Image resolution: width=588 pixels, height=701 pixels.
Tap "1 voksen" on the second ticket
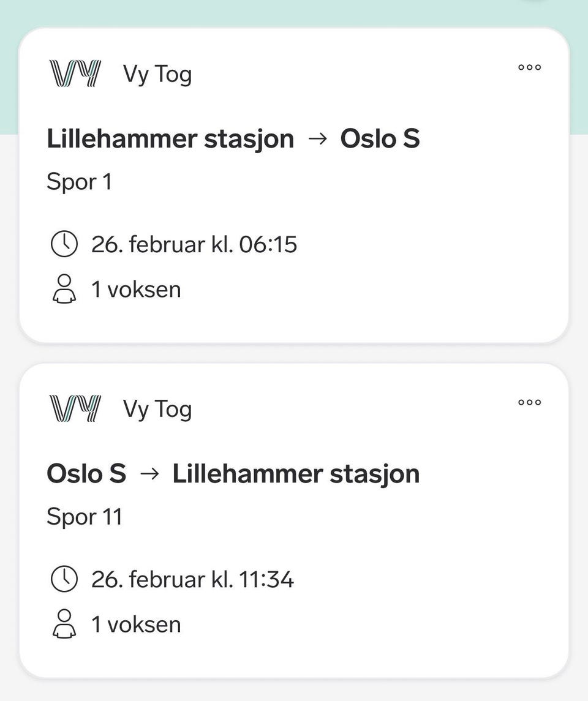[136, 624]
